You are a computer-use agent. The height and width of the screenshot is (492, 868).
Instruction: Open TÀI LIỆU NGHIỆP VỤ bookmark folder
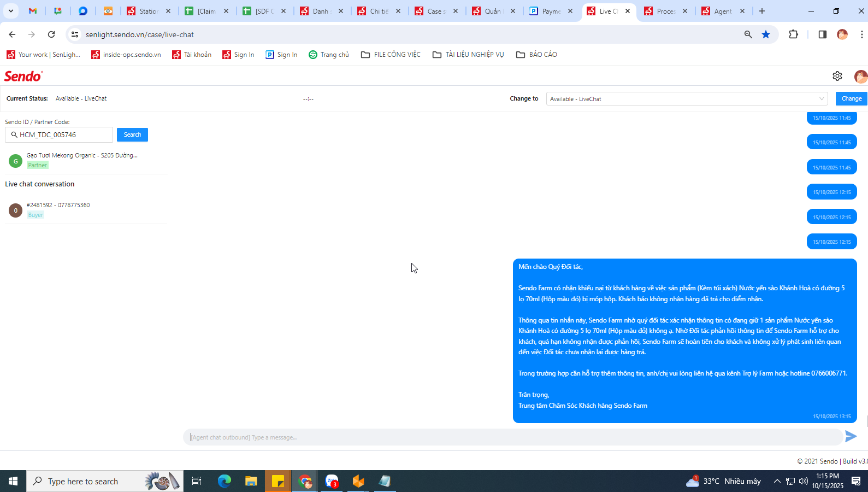pyautogui.click(x=468, y=55)
